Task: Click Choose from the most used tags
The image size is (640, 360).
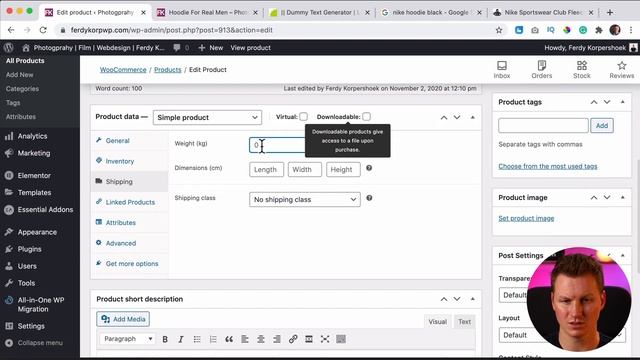Action: 548,166
